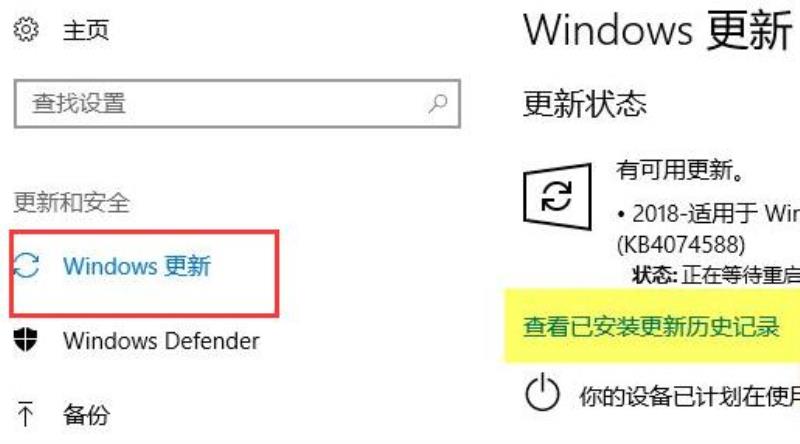Click the power icon near restart schedule
Viewport: 800px width, 444px height.
[x=542, y=392]
